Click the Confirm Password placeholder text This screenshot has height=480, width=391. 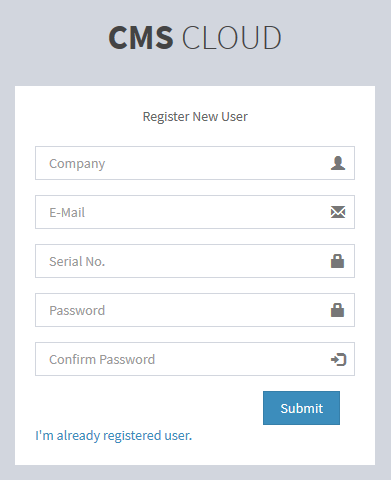tap(102, 359)
